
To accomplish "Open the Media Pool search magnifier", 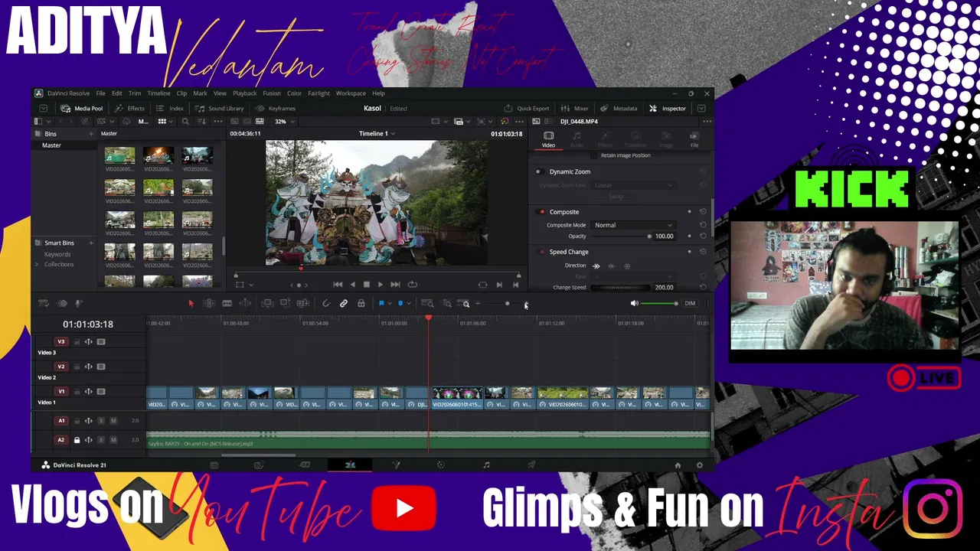I will point(185,122).
